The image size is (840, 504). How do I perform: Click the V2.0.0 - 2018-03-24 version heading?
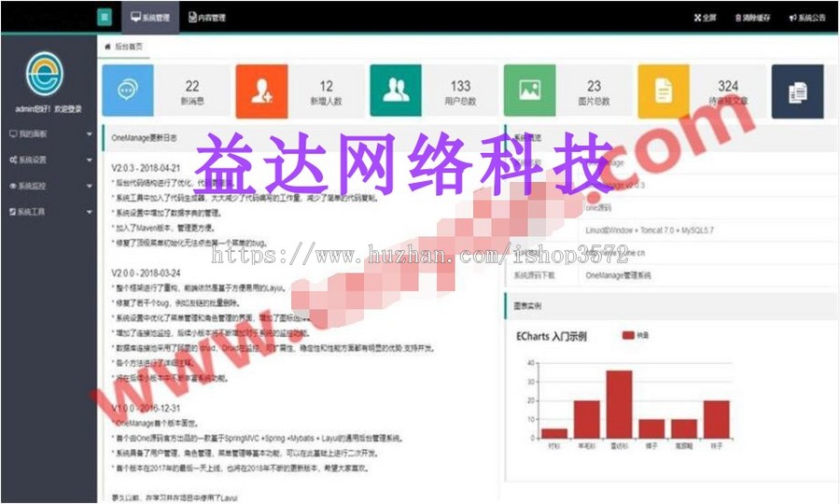[146, 273]
